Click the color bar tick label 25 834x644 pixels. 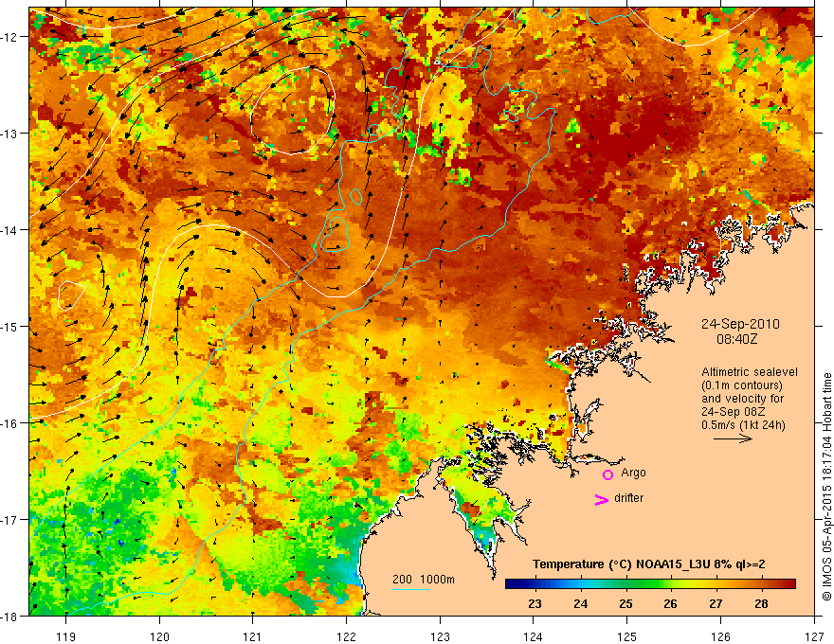pos(626,603)
